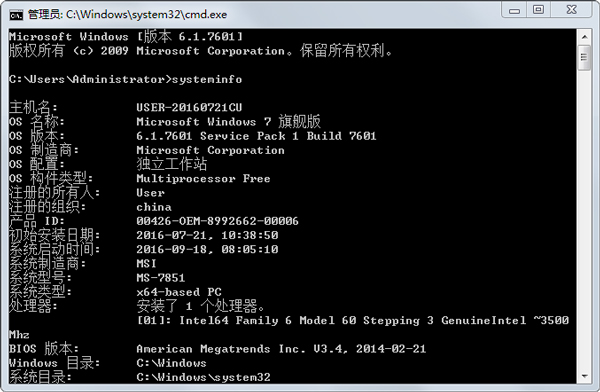Click the system manufacturer 'MSI'
This screenshot has width=600, height=392.
coord(146,263)
